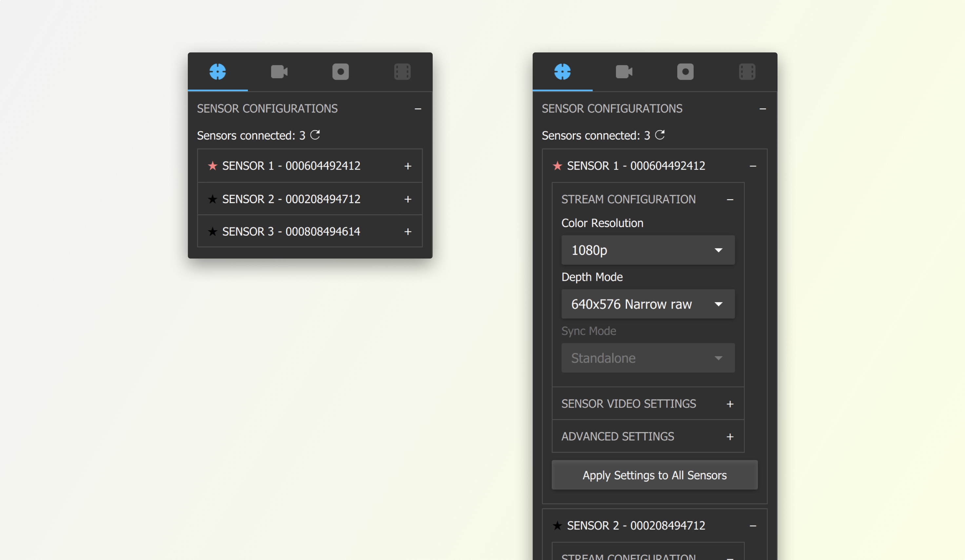965x560 pixels.
Task: Open the record tab icon in left panel
Action: click(x=341, y=71)
